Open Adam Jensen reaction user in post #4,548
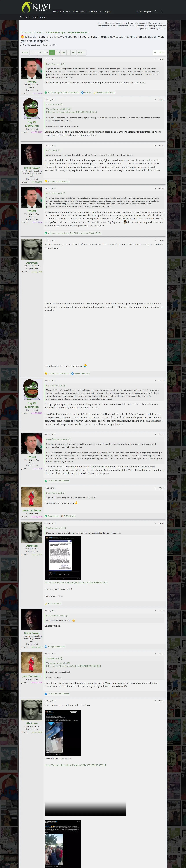 coord(53,516)
